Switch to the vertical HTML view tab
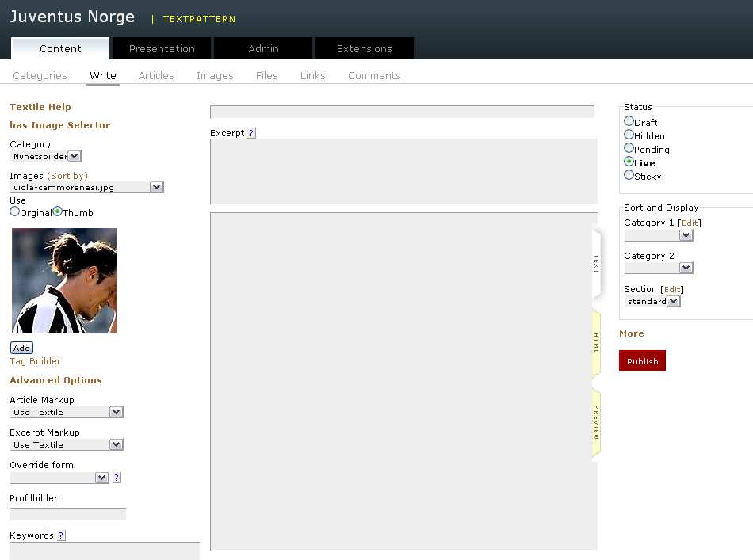The height and width of the screenshot is (560, 753). pos(596,343)
